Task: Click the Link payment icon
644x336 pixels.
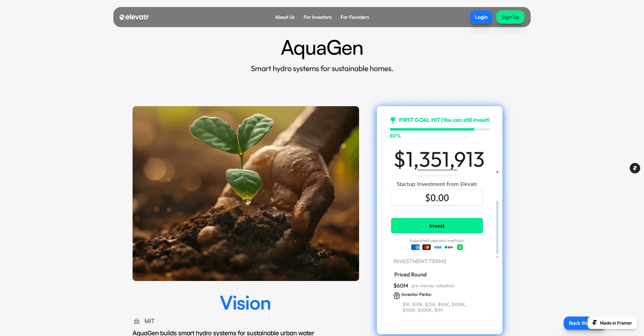Action: click(x=449, y=247)
